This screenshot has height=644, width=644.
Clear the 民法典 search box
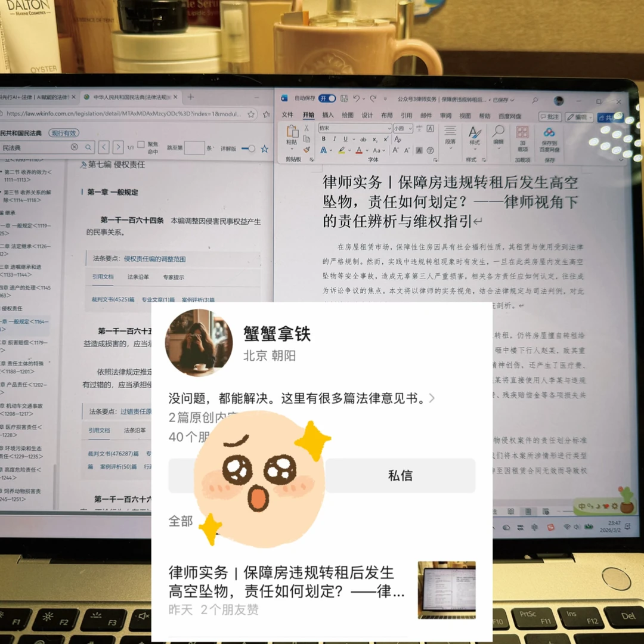pos(75,147)
